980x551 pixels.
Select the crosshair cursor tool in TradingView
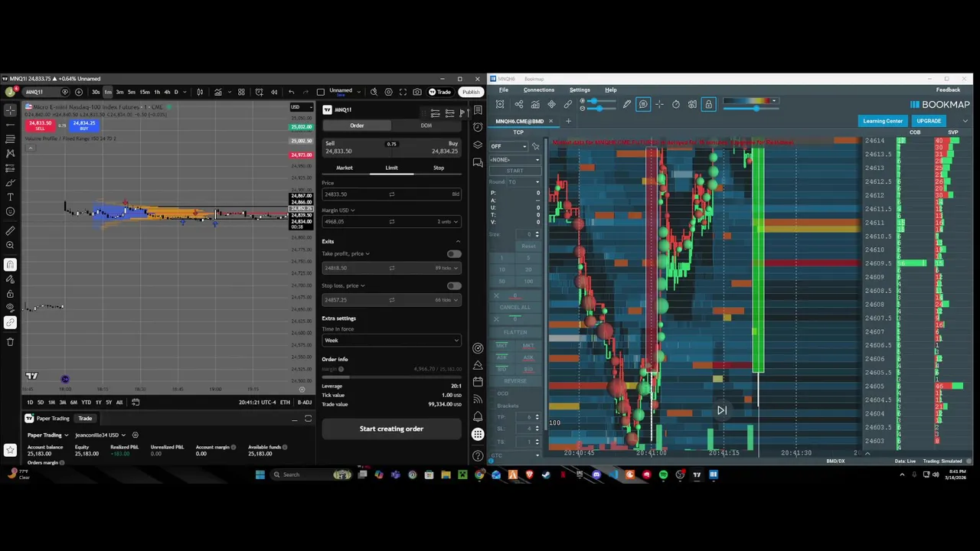[x=10, y=109]
